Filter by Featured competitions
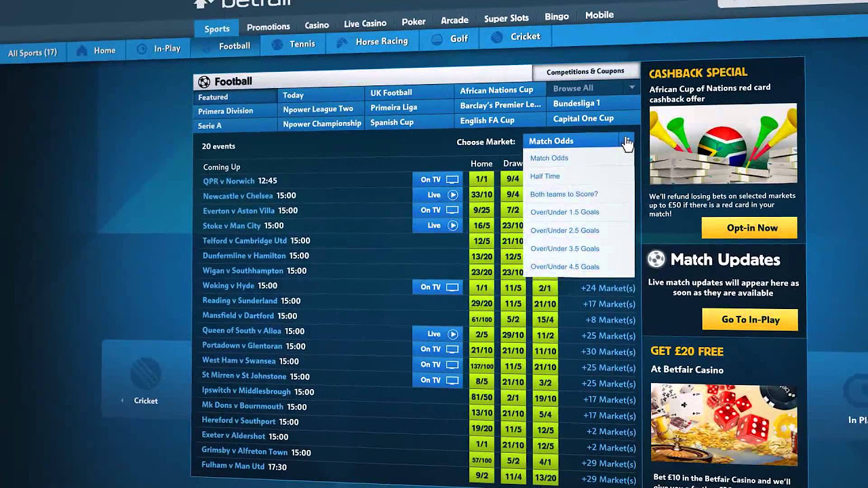Viewport: 868px width, 488px height. (235, 97)
